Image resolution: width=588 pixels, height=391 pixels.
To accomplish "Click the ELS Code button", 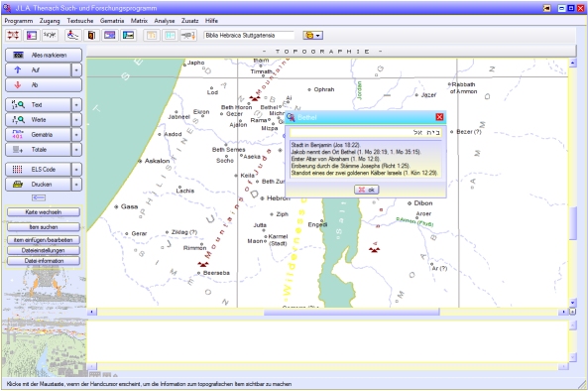I will pyautogui.click(x=39, y=170).
